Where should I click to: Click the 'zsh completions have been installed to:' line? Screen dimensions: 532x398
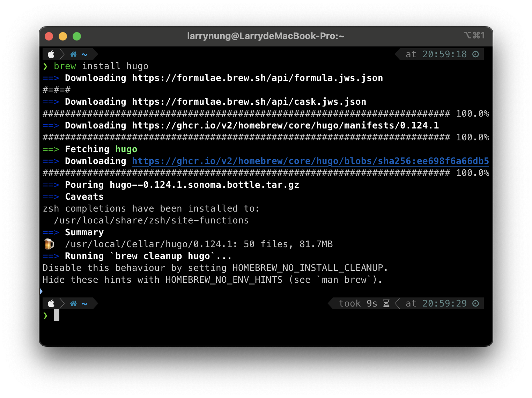click(151, 208)
